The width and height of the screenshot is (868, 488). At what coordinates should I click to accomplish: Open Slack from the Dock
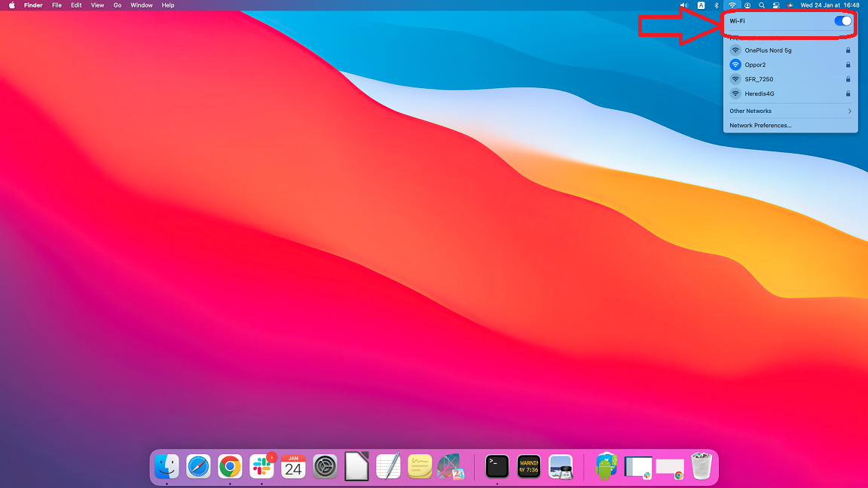coord(261,467)
